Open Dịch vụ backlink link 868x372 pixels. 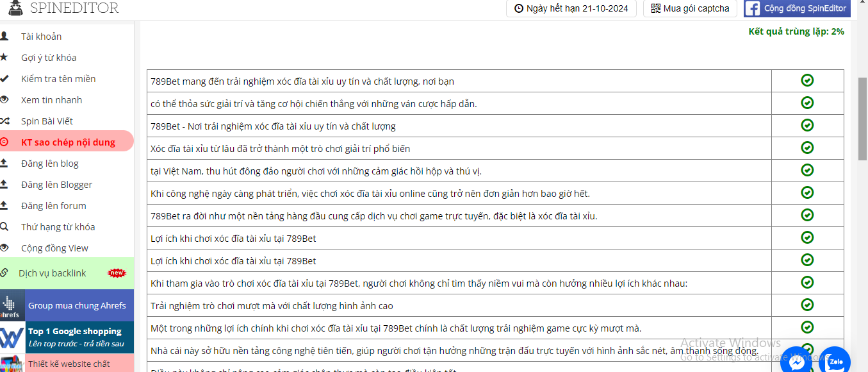coord(52,273)
